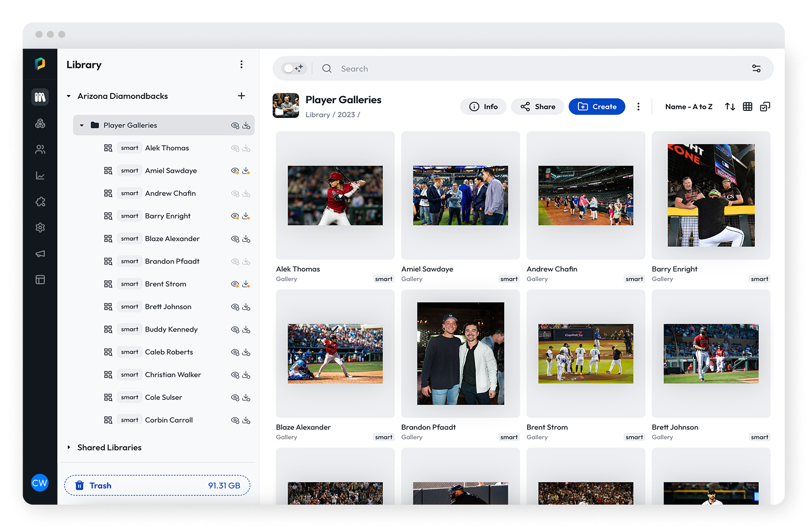The height and width of the screenshot is (532, 812).
Task: Open Barry Enright gallery thumbnail
Action: [x=711, y=196]
